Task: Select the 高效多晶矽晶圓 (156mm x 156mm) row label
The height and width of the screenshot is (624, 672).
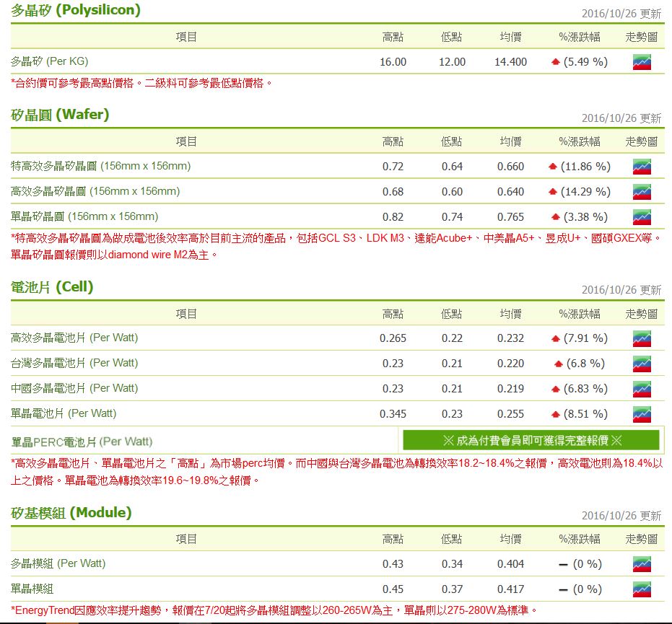Action: pos(95,191)
